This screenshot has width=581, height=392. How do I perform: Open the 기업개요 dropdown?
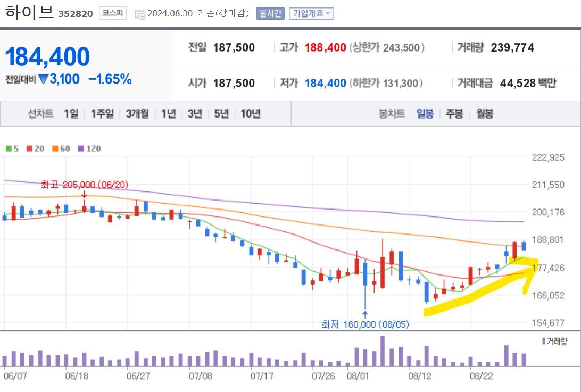[x=311, y=13]
